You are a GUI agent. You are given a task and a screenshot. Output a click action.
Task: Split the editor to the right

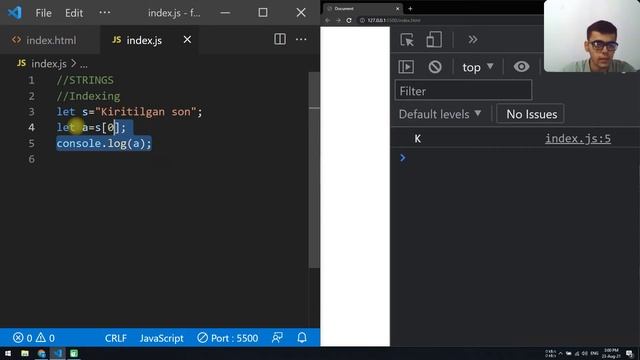280,39
